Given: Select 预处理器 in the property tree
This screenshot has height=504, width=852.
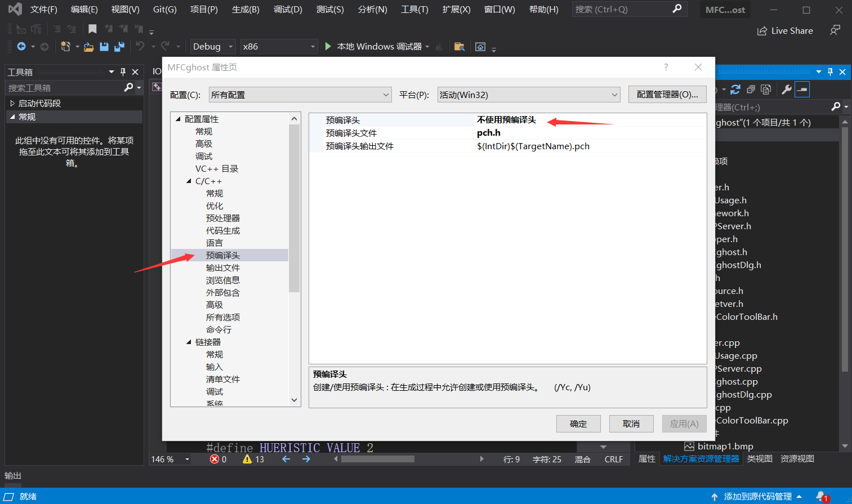Looking at the screenshot, I should tap(223, 218).
